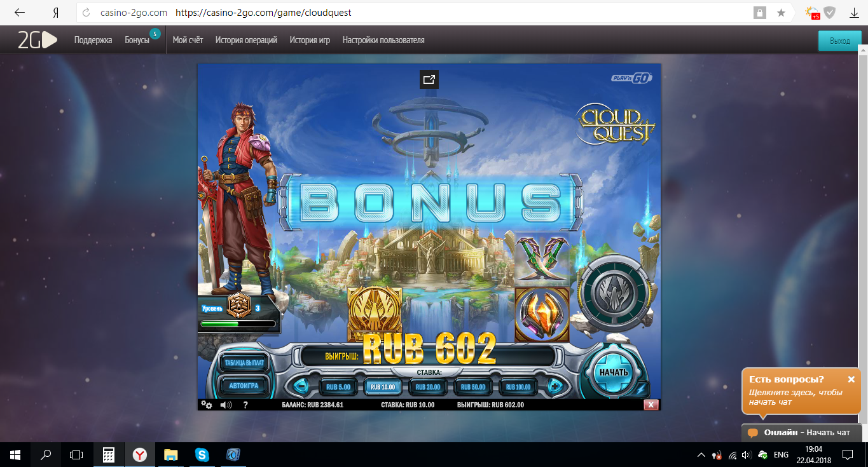The height and width of the screenshot is (467, 868).
Task: Open the Бонусы bonuses page
Action: [x=137, y=40]
